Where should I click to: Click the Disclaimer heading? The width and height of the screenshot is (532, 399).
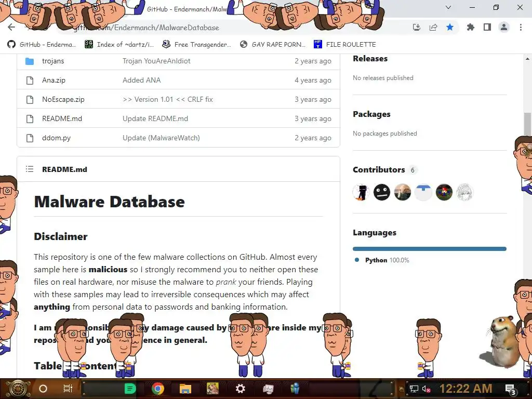point(61,236)
